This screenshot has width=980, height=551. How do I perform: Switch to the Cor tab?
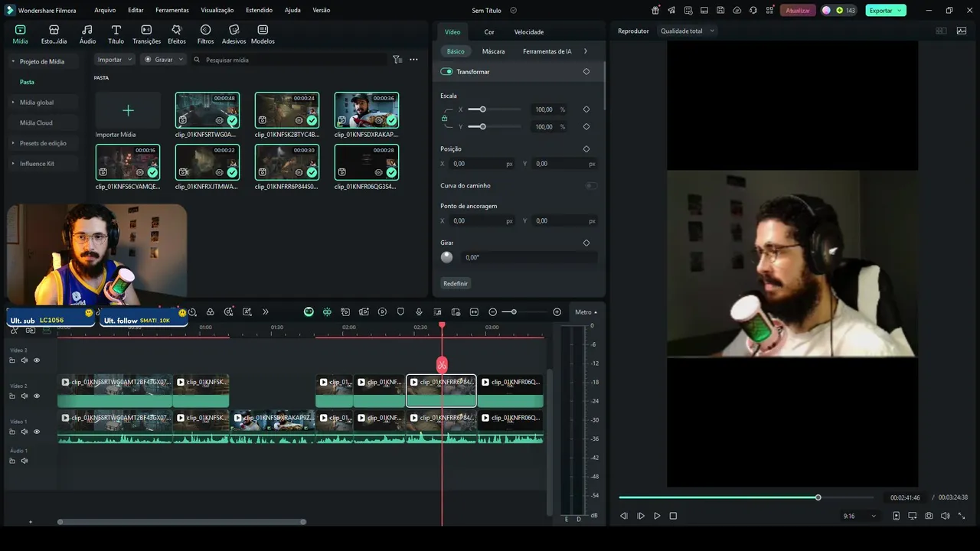click(489, 32)
